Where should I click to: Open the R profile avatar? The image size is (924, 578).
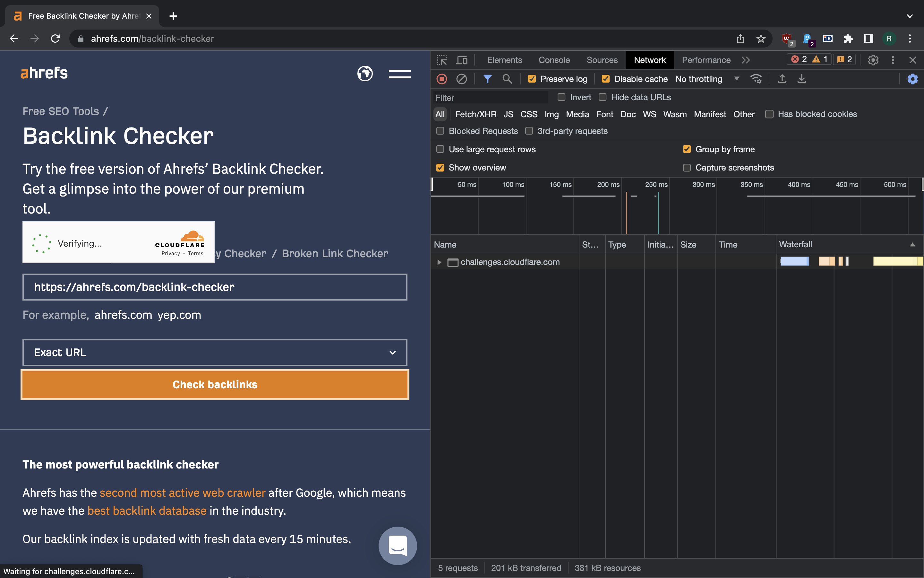(889, 39)
